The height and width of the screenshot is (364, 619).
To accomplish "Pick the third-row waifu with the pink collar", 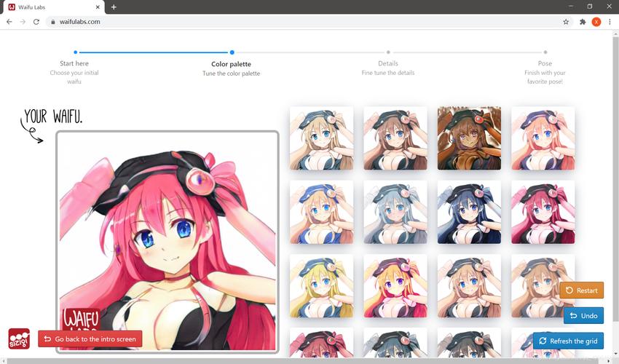I will coord(469,286).
